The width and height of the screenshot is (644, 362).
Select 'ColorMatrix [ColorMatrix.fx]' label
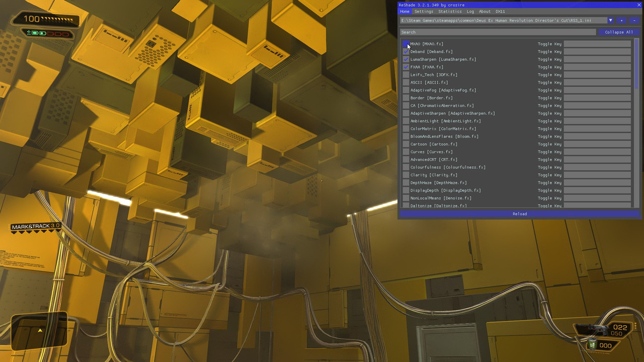pyautogui.click(x=443, y=129)
